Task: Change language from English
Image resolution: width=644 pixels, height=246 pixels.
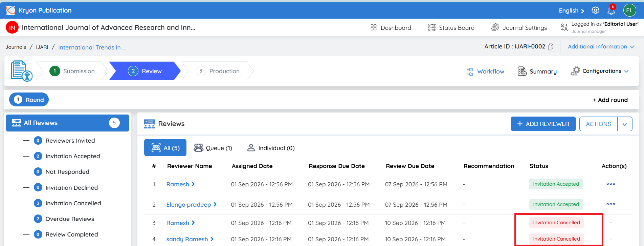Action: [x=572, y=11]
